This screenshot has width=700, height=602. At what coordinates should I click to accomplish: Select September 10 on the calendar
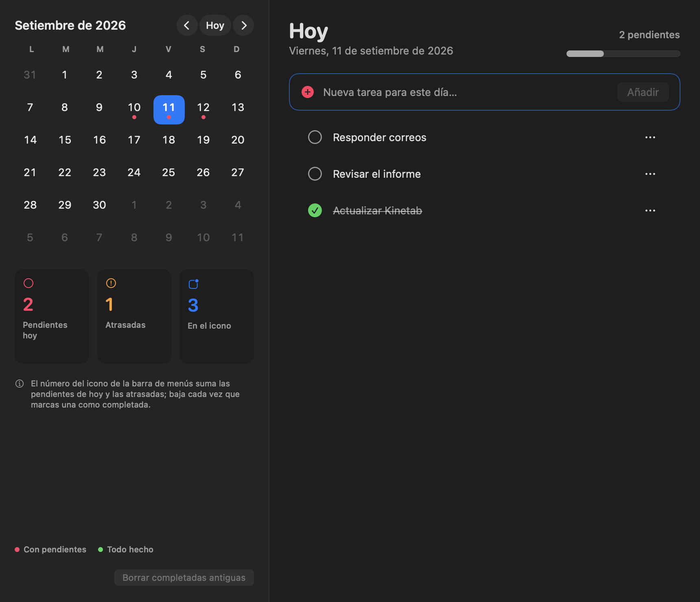coord(134,109)
